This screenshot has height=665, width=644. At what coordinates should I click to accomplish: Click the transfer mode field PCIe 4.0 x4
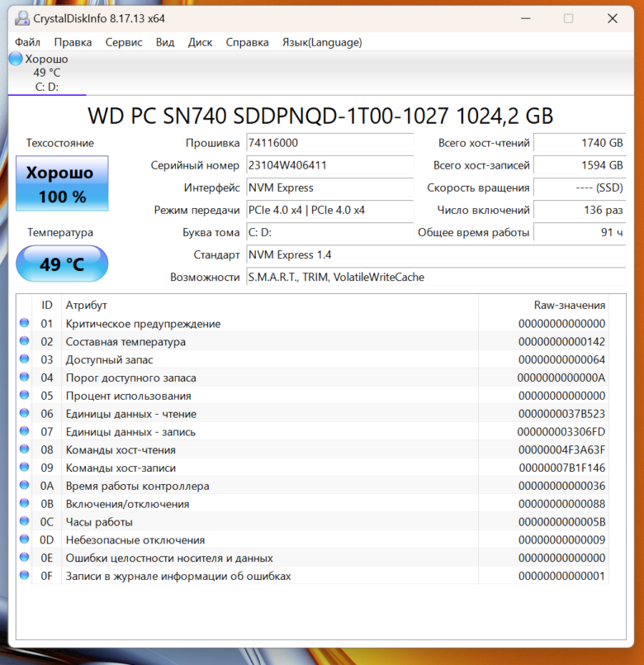(x=329, y=210)
